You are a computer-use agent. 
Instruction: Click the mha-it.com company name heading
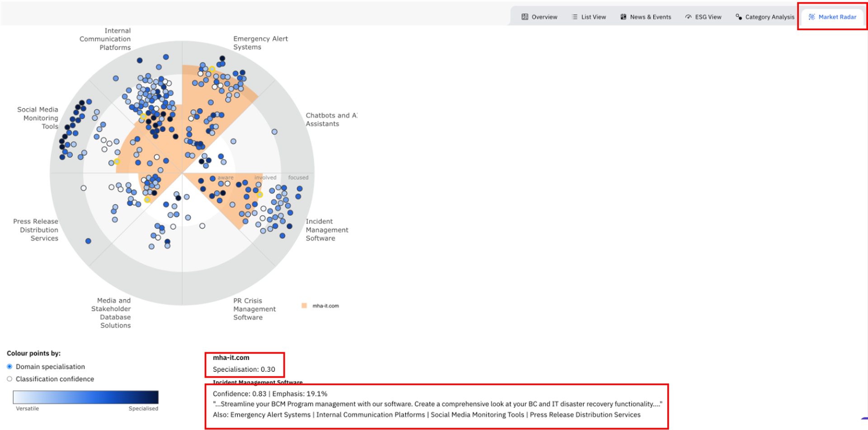click(231, 358)
